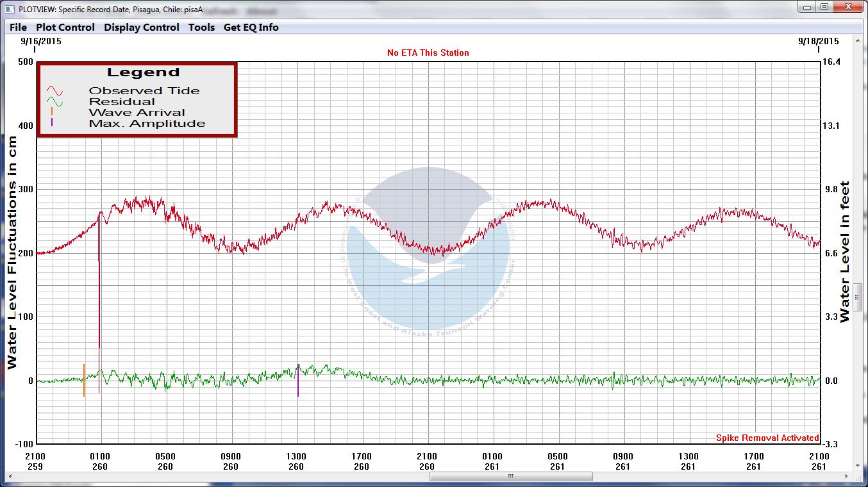
Task: Click the horizontal scrollbar right arrow
Action: [847, 477]
